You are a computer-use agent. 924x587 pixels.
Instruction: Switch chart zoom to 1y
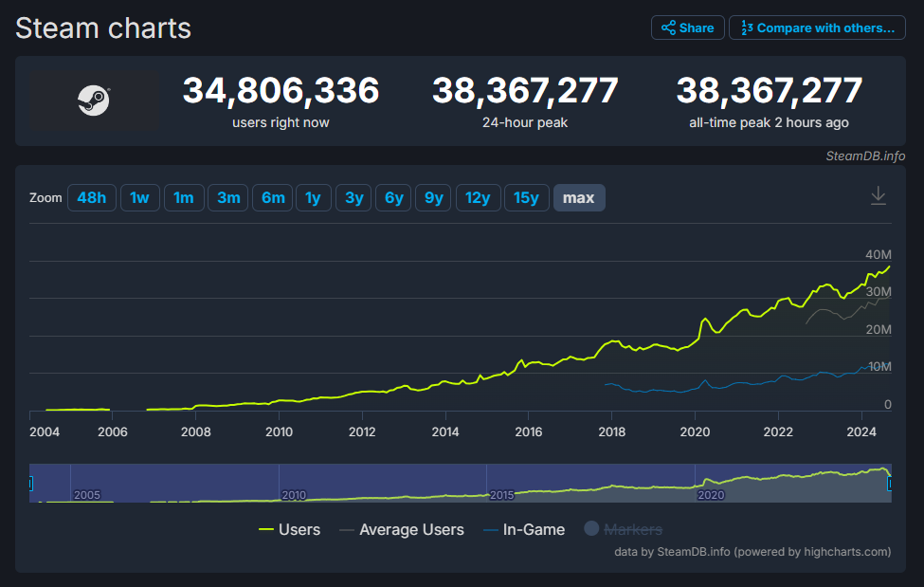(x=313, y=197)
